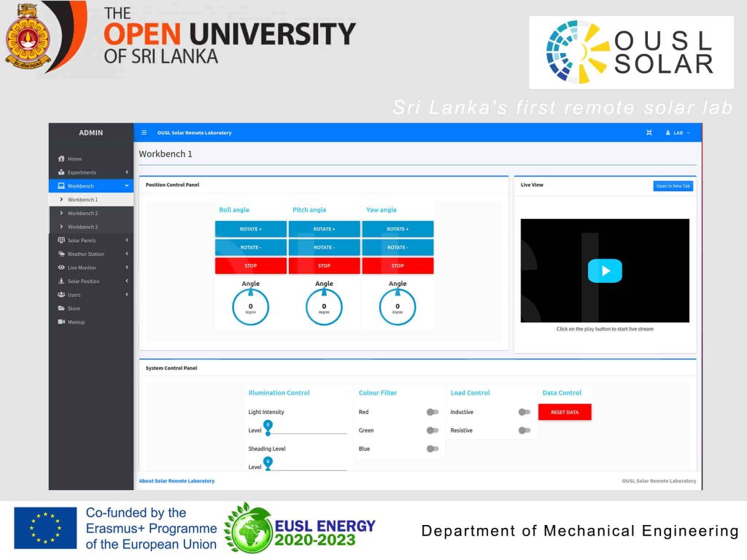This screenshot has height=560, width=747.
Task: Click the Workbench laptop icon
Action: pyautogui.click(x=61, y=186)
